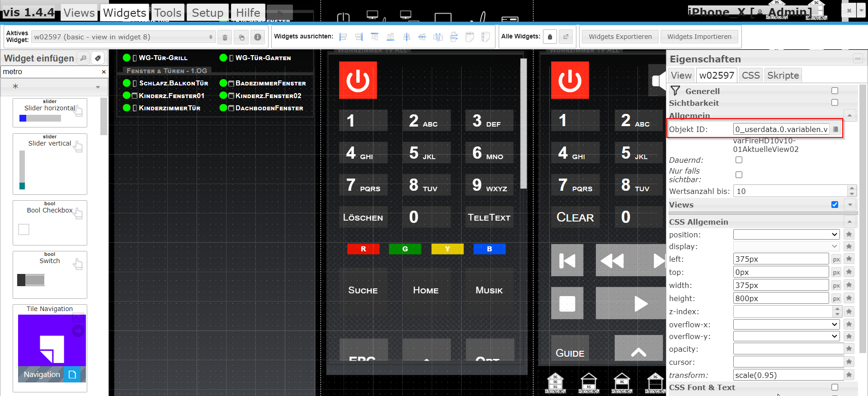Click Widgets Importieren button

(699, 37)
